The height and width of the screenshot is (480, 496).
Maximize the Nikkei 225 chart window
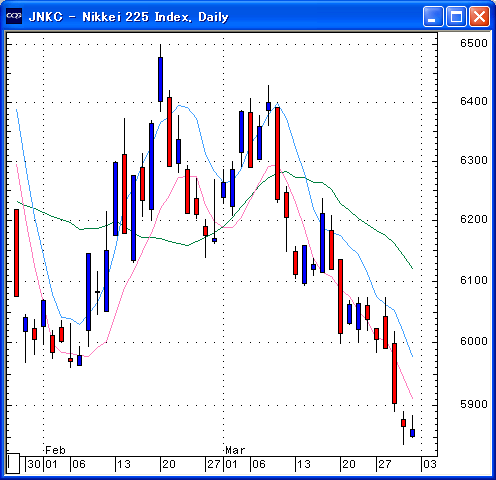(x=456, y=16)
